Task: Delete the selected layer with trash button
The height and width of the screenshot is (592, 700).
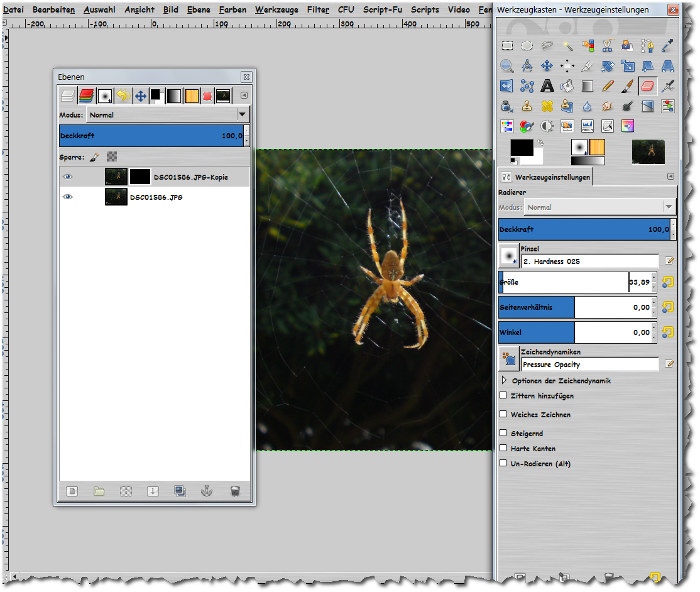Action: (x=235, y=491)
